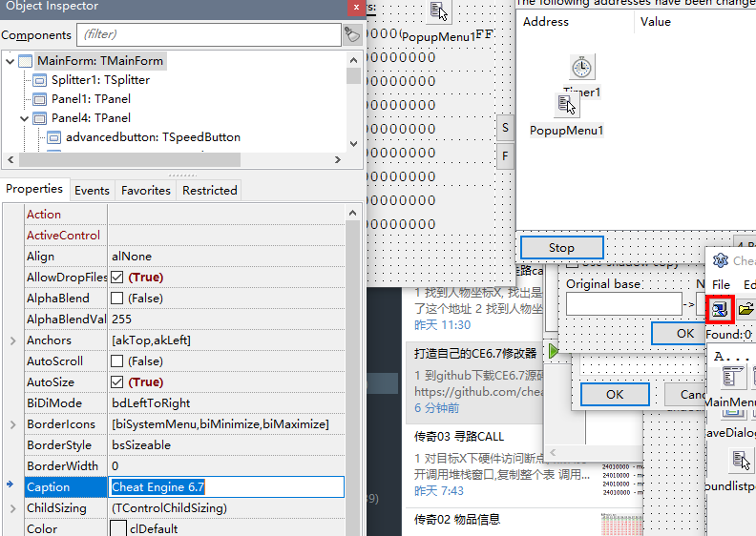Click the Color clDefault swatch

(x=118, y=528)
